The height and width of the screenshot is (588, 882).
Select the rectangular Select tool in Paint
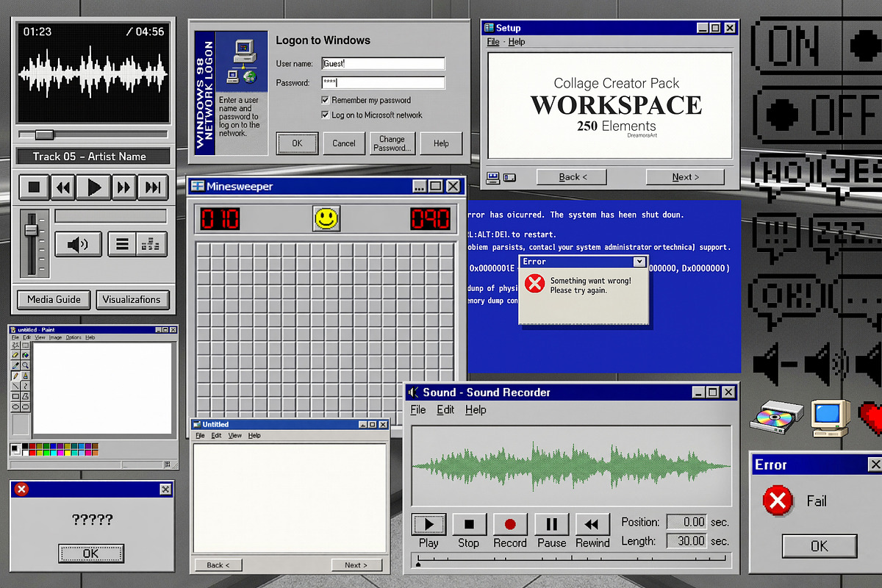coord(26,345)
